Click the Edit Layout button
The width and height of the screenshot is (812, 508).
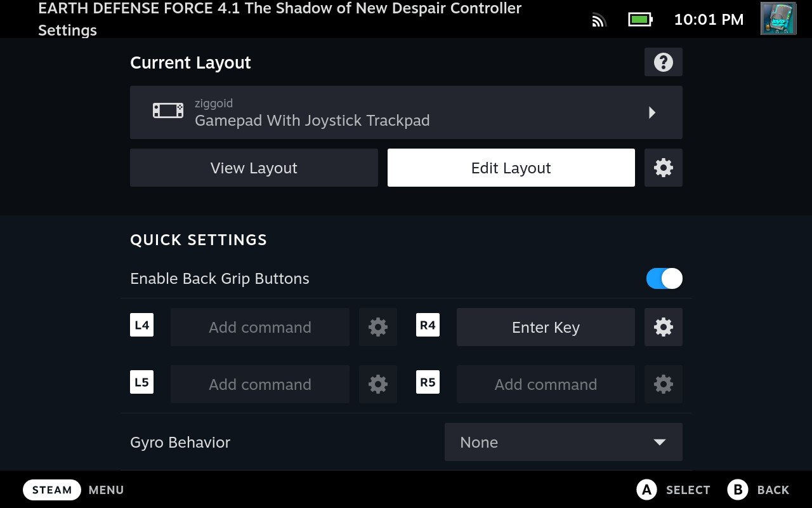(511, 168)
